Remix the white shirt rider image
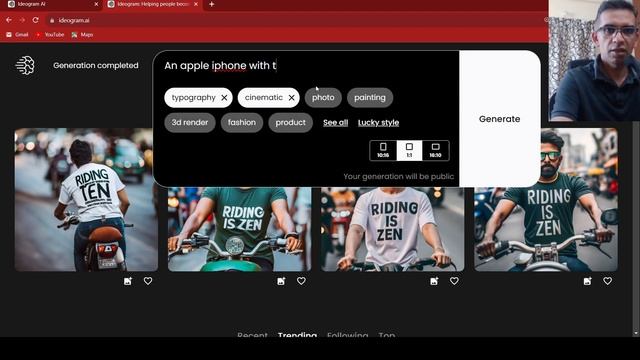This screenshot has width=640, height=360. [434, 281]
